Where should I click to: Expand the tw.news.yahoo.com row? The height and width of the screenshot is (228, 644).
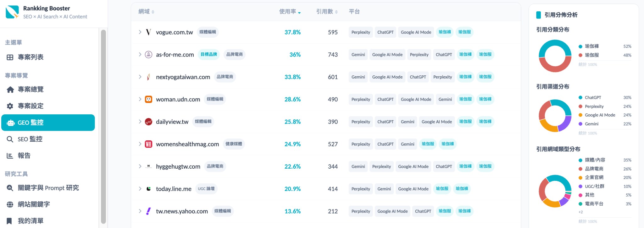point(140,211)
